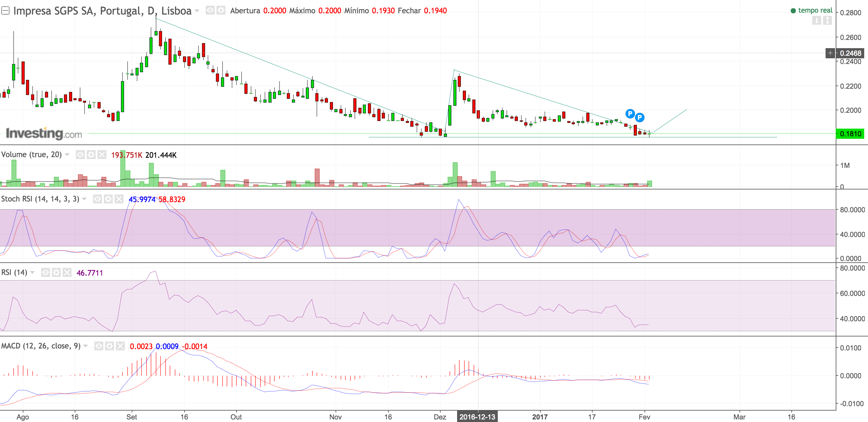Expand the RSI (14) dropdown arrow
The width and height of the screenshot is (868, 422).
[32, 272]
